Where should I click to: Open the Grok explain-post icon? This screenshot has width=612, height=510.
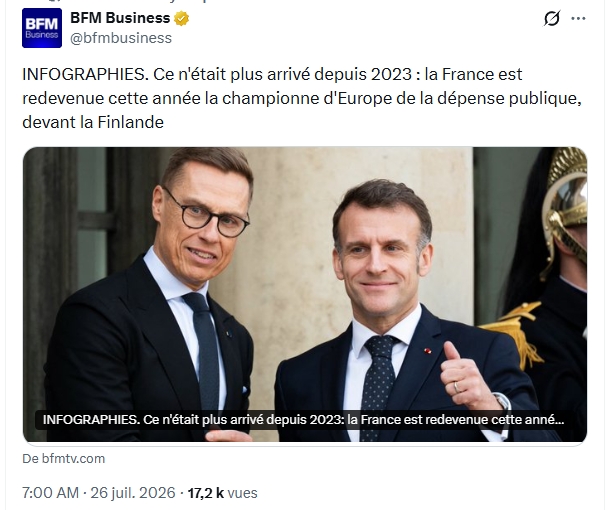552,18
